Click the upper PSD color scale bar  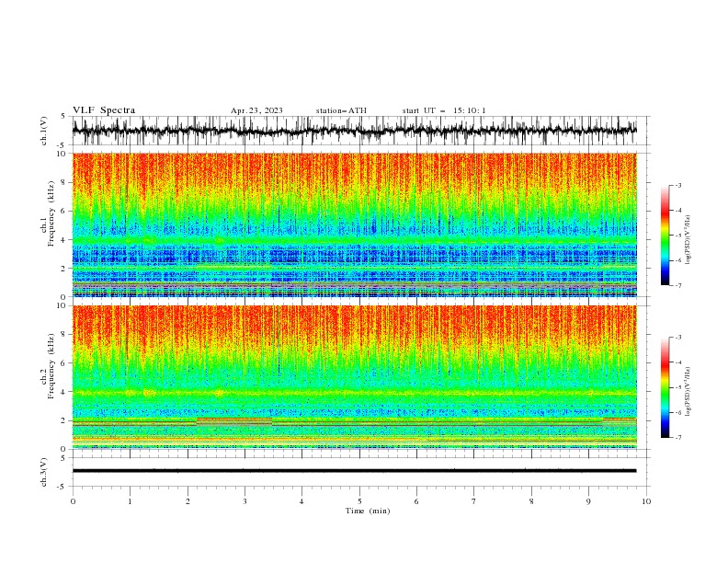pos(665,235)
